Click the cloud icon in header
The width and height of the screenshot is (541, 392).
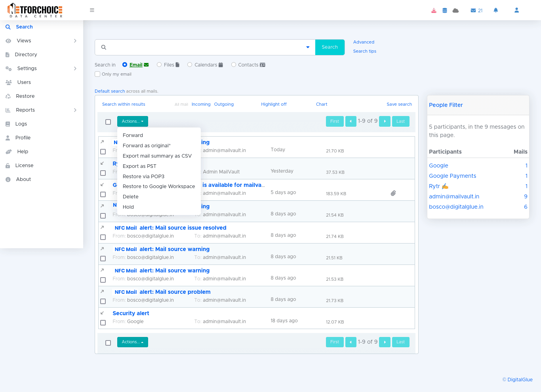point(455,10)
